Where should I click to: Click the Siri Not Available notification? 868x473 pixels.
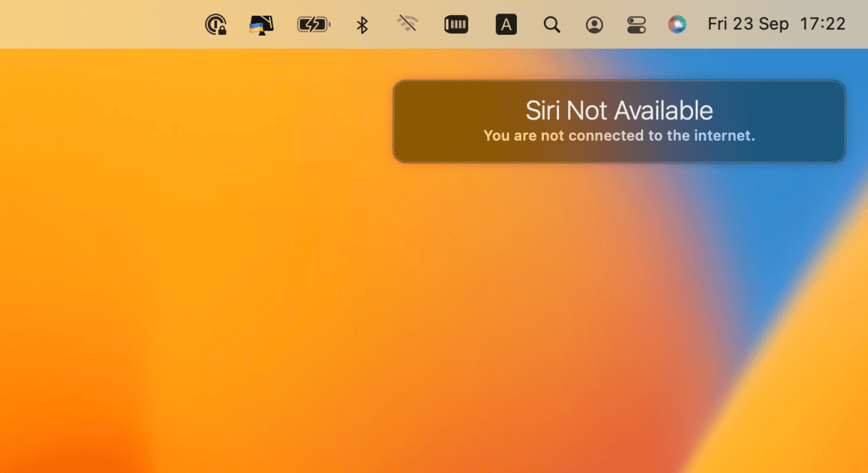pos(620,121)
